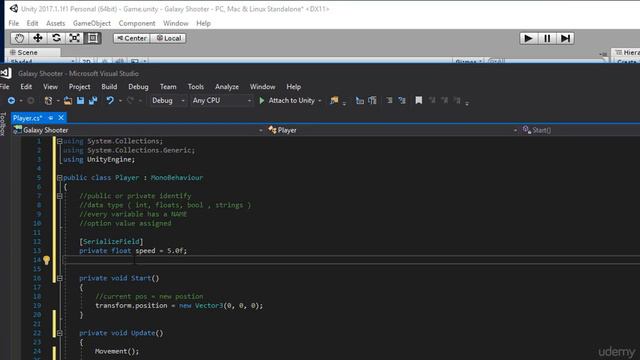Open Visual Studio's Debug menu
Viewport: 640px width, 360px height.
[x=138, y=87]
